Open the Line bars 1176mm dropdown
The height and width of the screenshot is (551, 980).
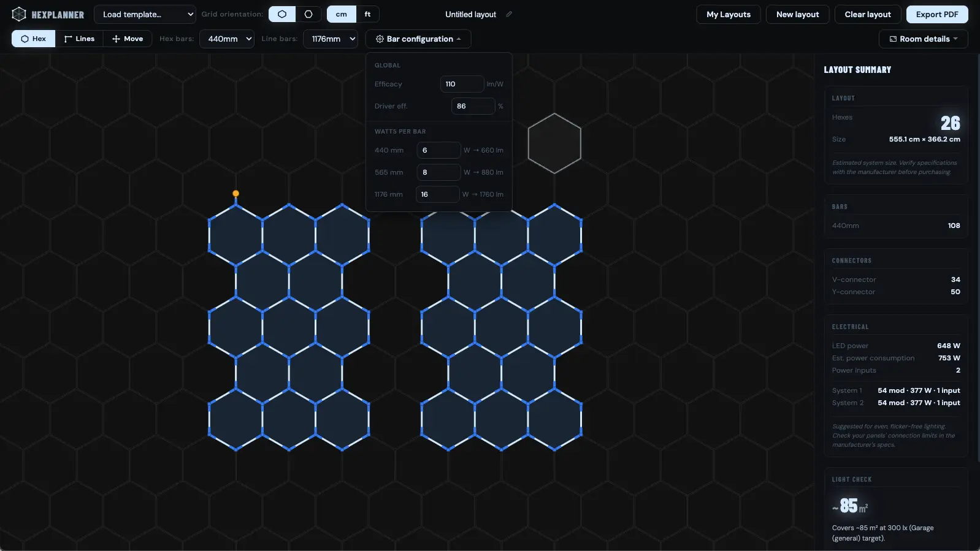(331, 39)
